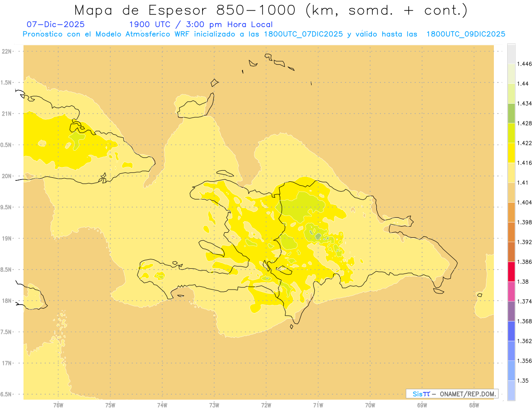Image resolution: width=532 pixels, height=411 pixels.
Task: Click the longitude label '73W'
Action: pyautogui.click(x=214, y=405)
